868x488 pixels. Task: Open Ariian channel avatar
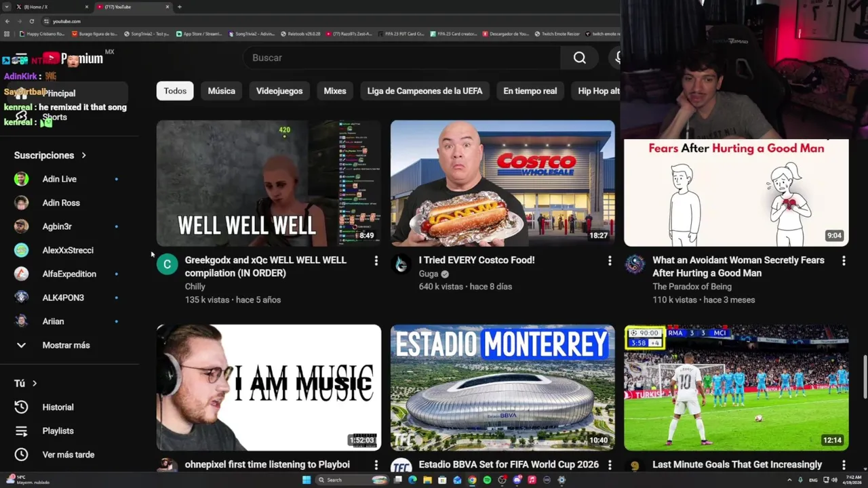pyautogui.click(x=22, y=321)
